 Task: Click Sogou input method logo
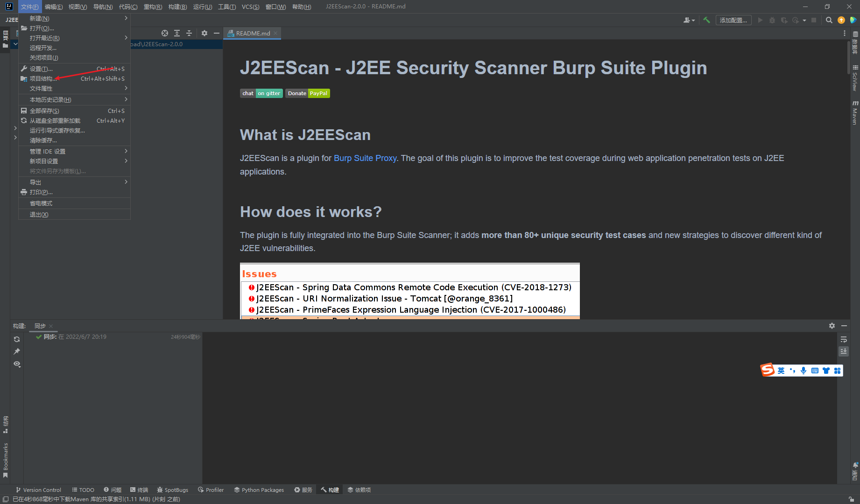click(x=768, y=370)
